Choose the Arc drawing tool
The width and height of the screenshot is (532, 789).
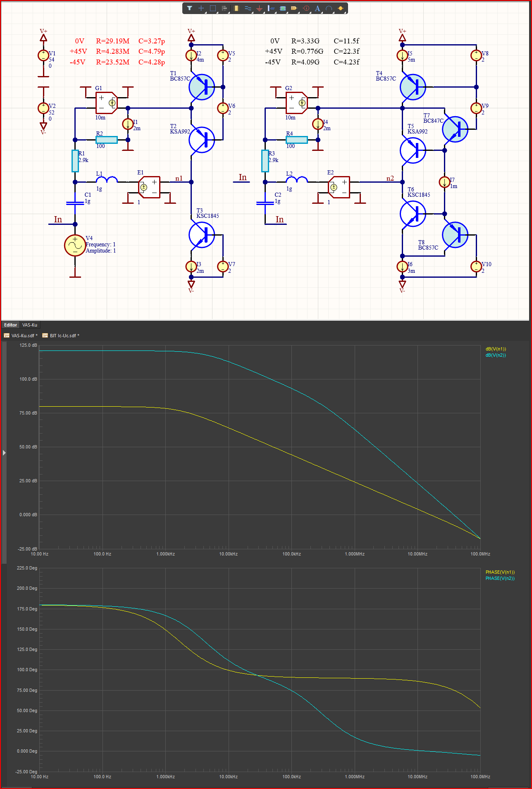329,8
